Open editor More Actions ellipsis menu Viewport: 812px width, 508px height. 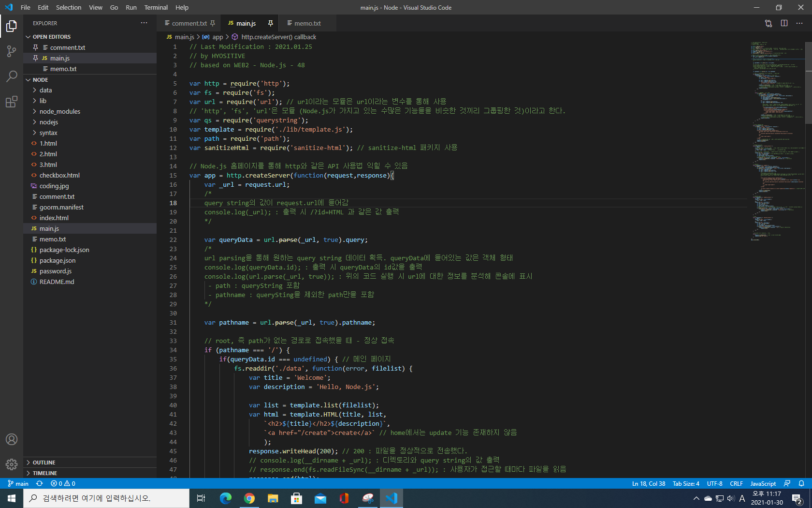pyautogui.click(x=799, y=23)
